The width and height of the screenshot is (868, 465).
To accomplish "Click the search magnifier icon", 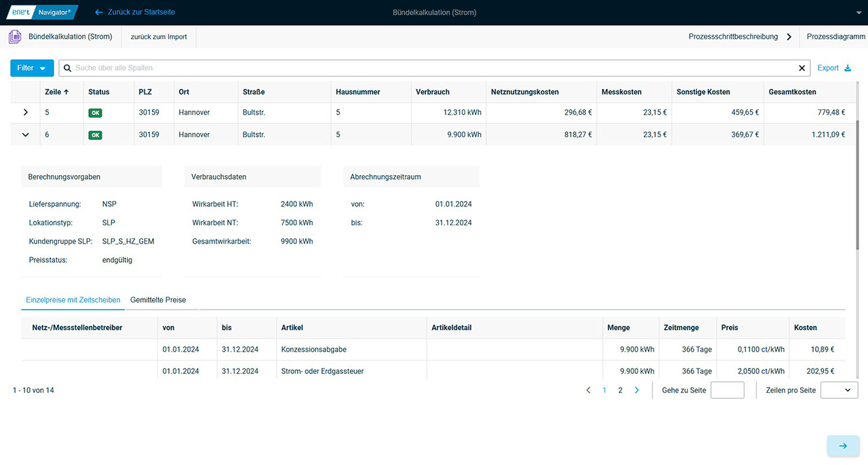I will tap(68, 68).
